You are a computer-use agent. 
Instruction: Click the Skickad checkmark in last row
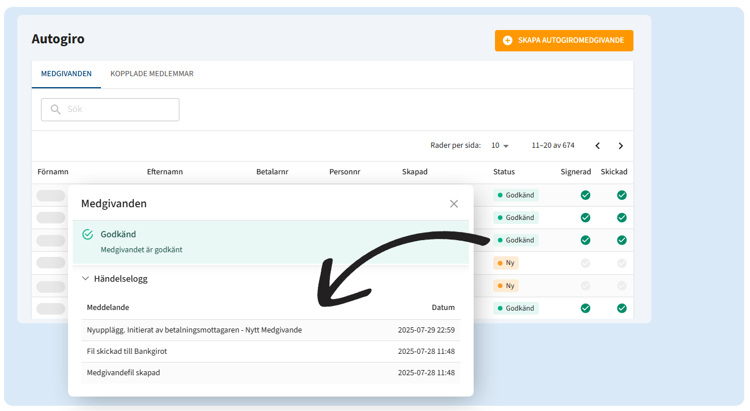(x=621, y=308)
